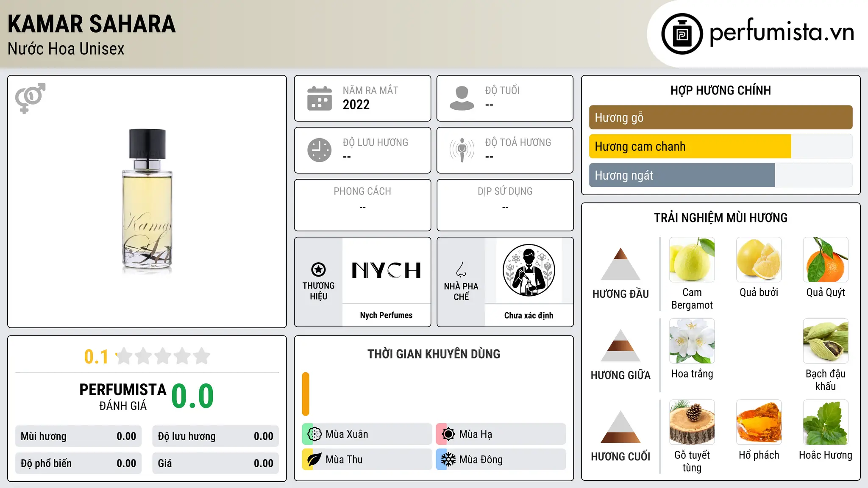Choose the Mùa Thu season button
868x488 pixels.
click(x=367, y=460)
